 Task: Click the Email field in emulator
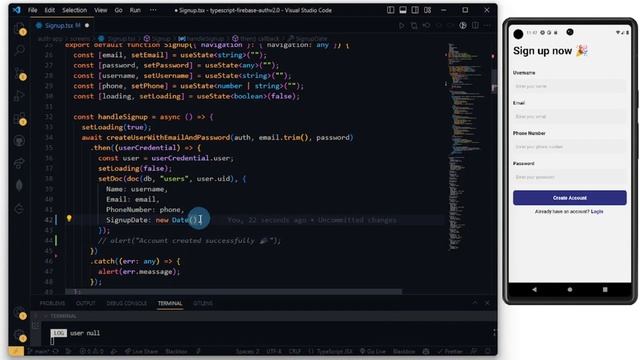point(569,116)
